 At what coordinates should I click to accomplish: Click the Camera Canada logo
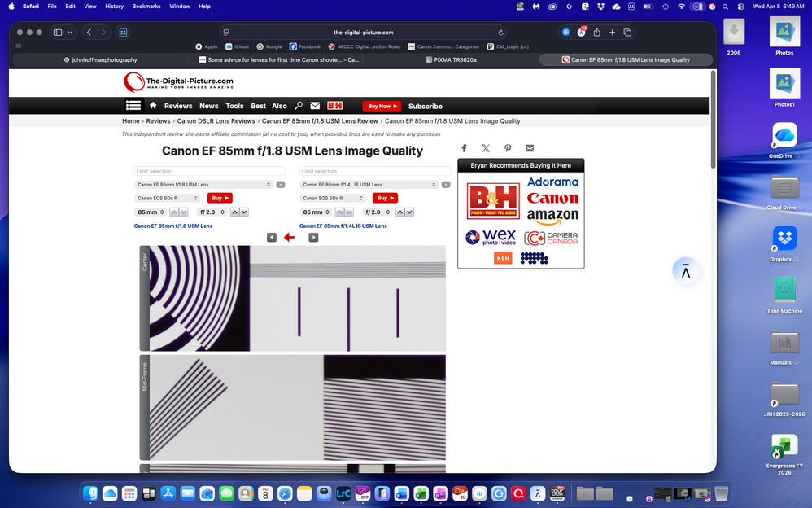pos(551,238)
